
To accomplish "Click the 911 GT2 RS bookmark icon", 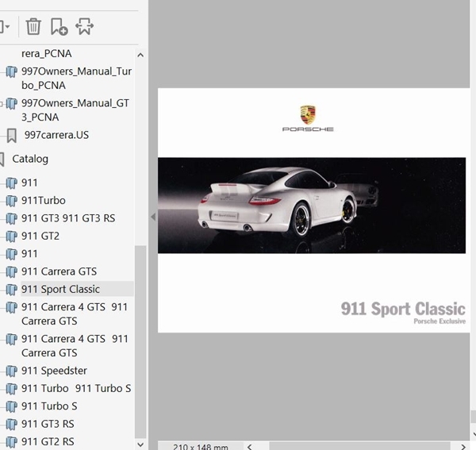I will click(x=12, y=442).
